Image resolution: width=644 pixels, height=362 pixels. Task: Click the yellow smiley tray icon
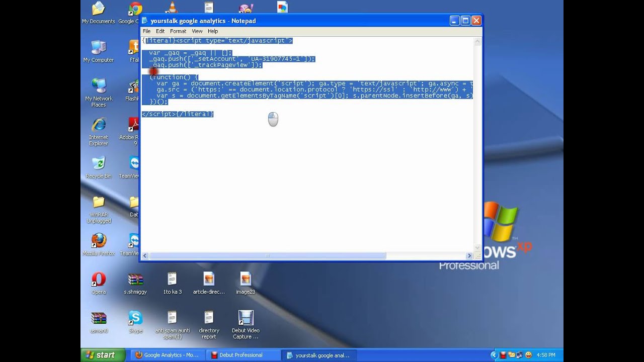coord(528,355)
